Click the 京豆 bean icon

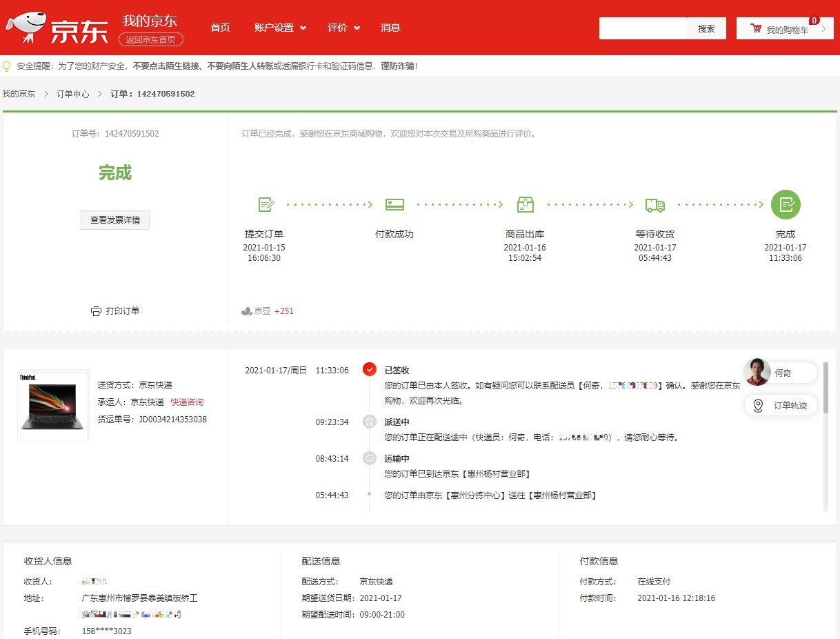[246, 311]
